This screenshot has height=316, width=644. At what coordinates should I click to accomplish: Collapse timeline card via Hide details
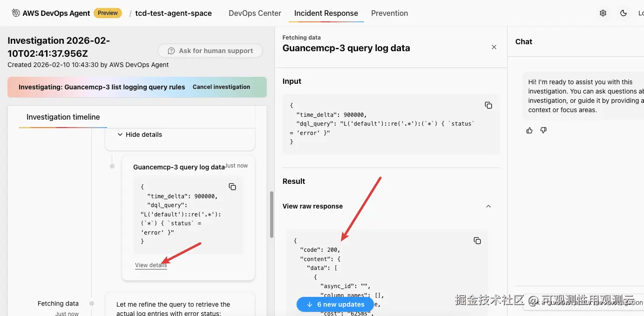(139, 134)
